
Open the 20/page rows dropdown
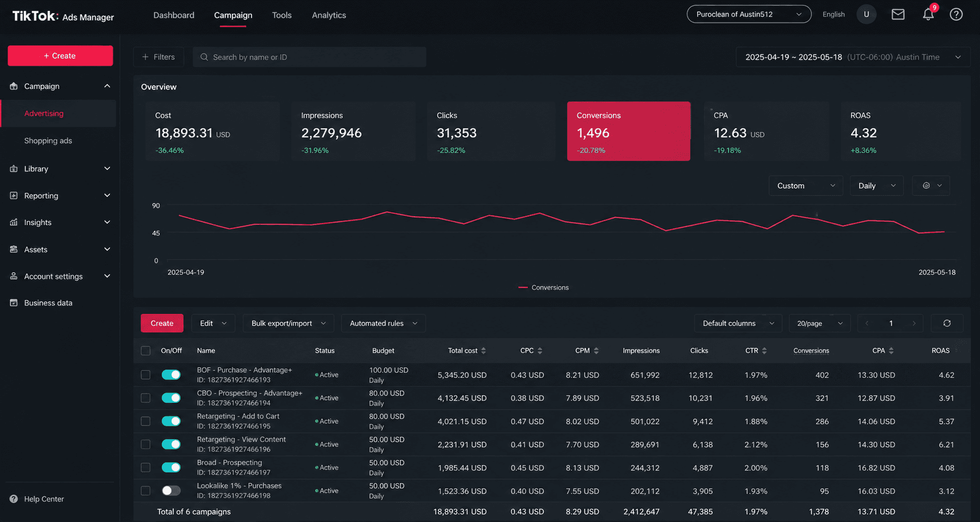[x=820, y=323]
